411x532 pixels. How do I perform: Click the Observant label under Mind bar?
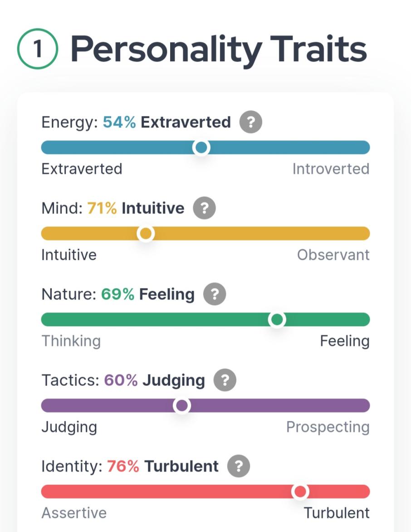click(x=333, y=255)
